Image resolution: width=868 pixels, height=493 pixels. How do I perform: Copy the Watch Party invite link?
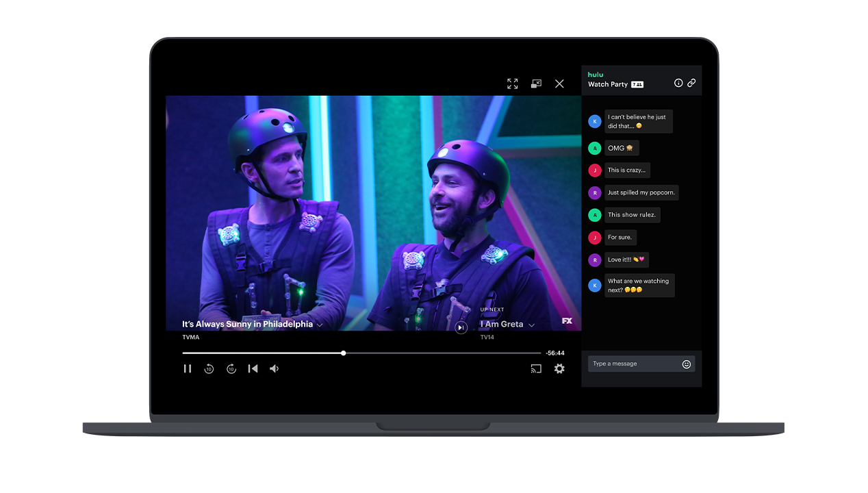point(691,83)
